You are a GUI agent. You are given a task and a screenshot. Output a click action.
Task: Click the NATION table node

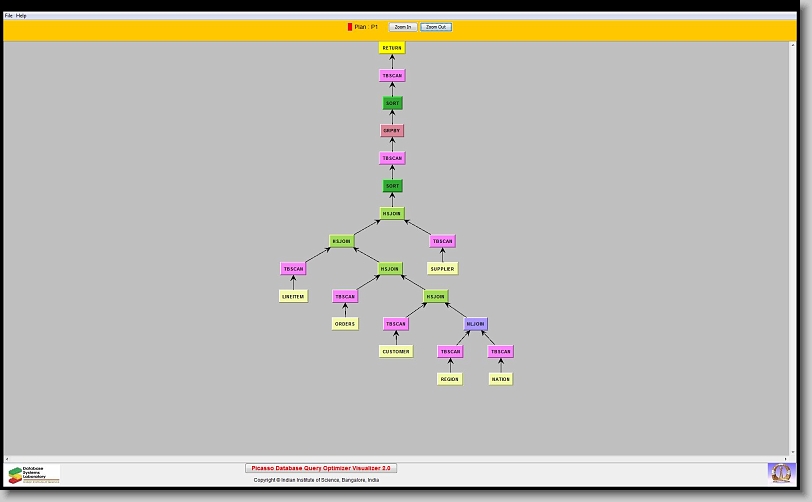[x=501, y=379]
